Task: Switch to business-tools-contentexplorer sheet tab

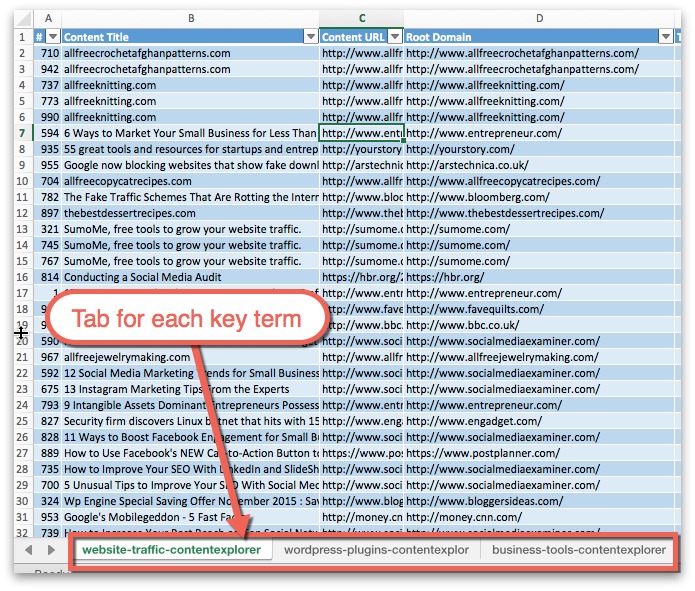Action: 578,550
